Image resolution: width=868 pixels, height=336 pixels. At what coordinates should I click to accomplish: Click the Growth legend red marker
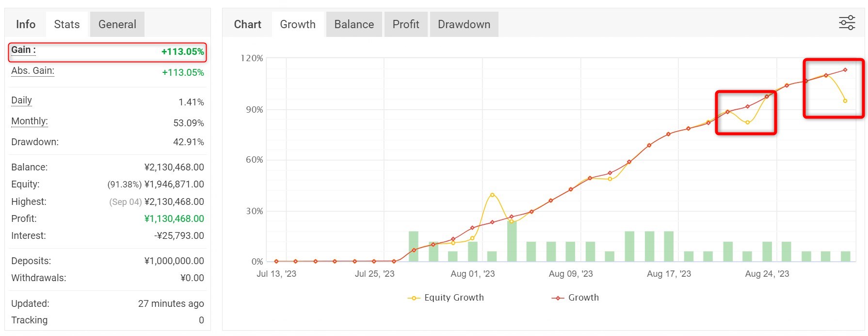(x=558, y=298)
